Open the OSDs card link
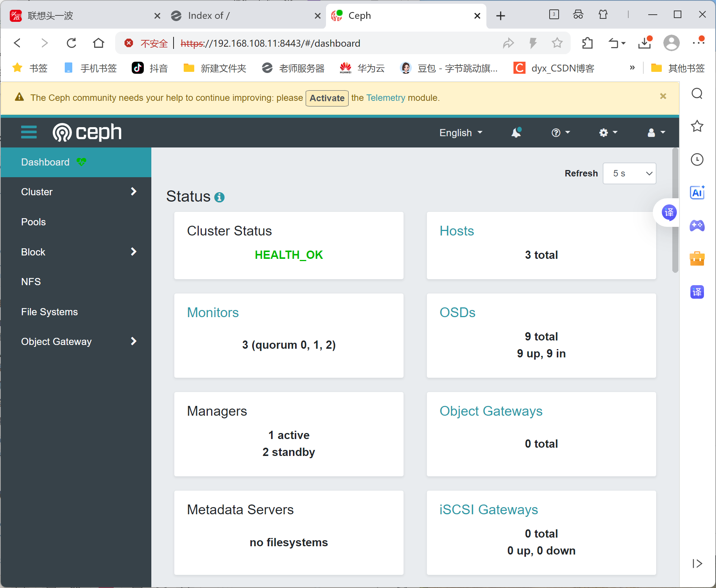 pos(457,313)
